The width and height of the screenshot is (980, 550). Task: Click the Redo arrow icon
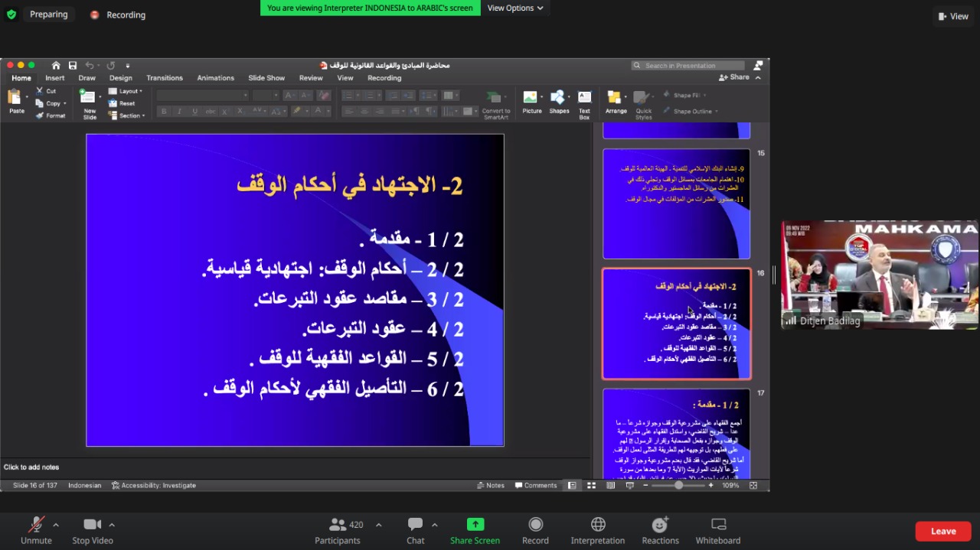point(111,66)
